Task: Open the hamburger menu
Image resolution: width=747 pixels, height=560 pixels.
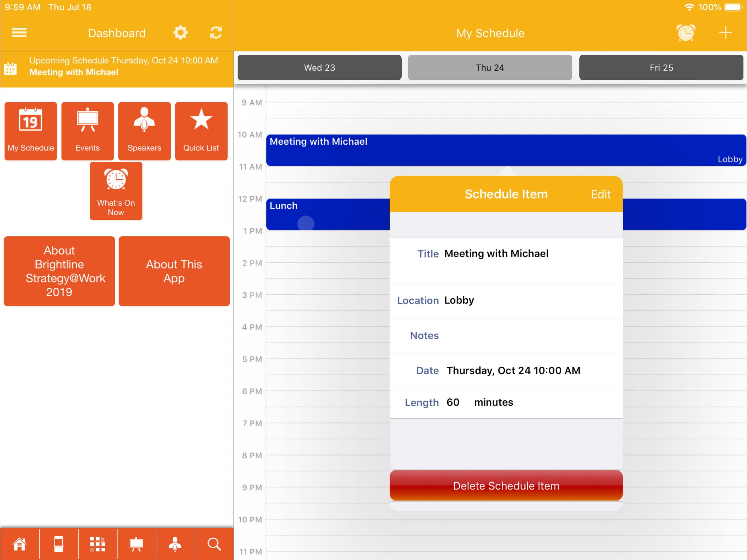Action: tap(19, 33)
